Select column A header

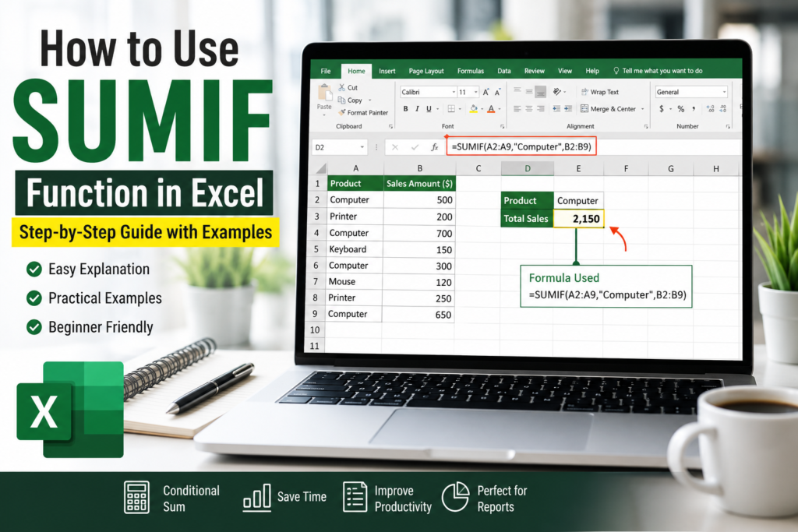coord(355,168)
